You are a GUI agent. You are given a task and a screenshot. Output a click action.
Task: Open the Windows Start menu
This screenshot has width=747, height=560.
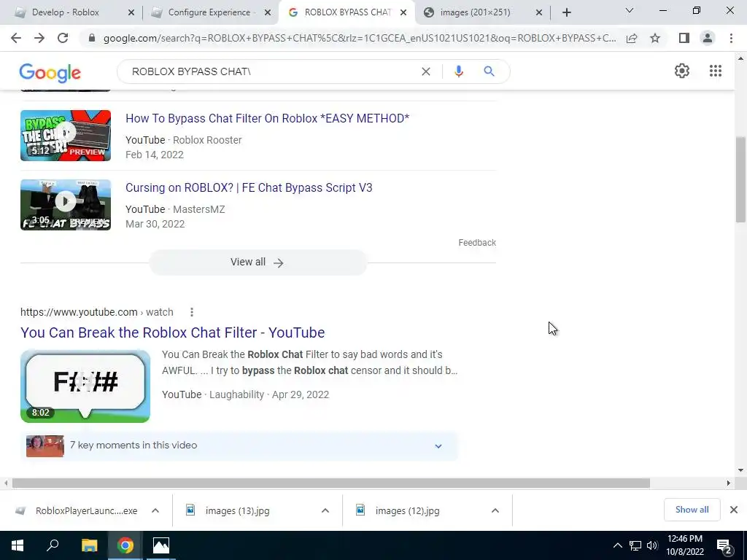(18, 545)
